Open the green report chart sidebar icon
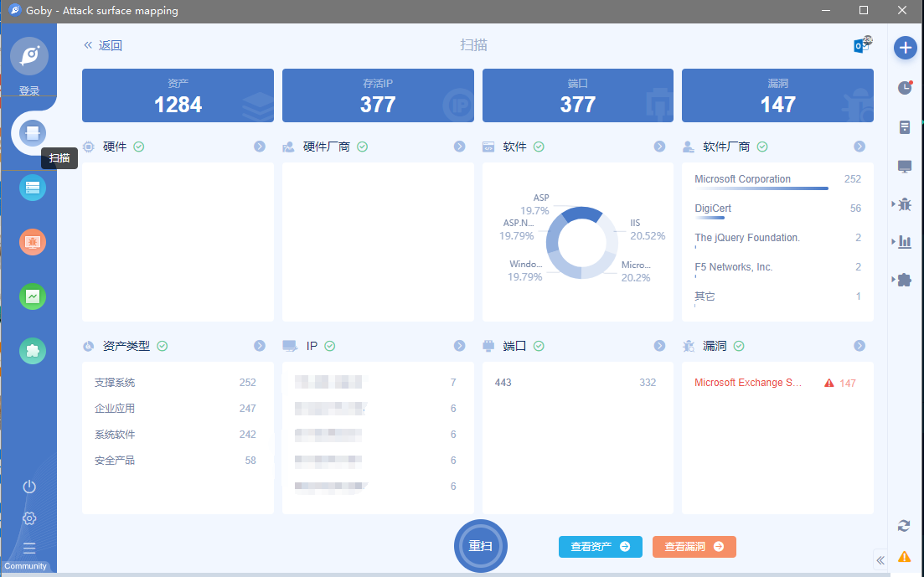 33,296
